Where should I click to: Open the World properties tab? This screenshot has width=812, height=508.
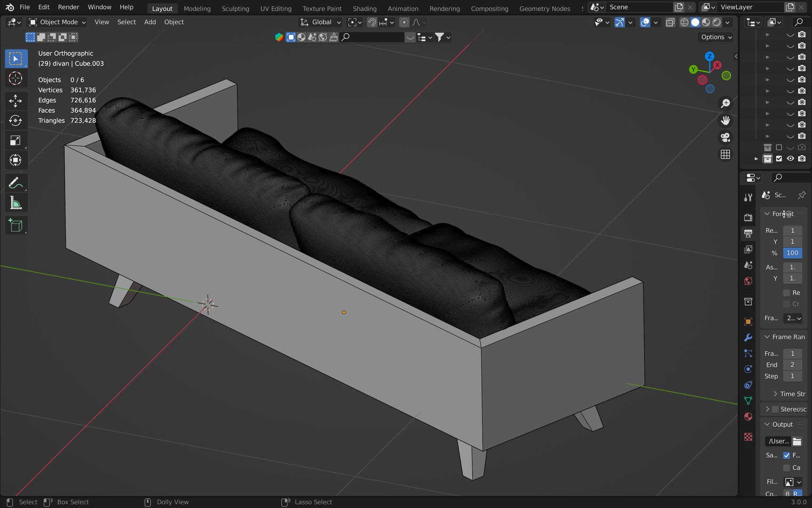(x=748, y=281)
